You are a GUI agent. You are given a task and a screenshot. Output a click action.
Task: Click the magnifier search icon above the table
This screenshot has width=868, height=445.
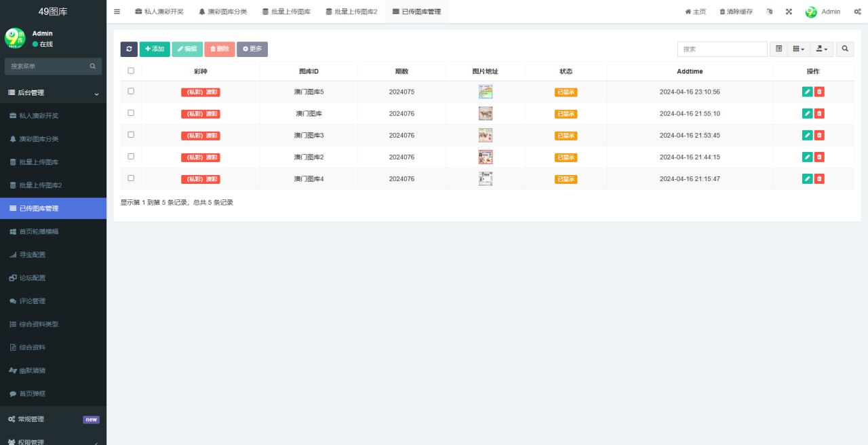point(845,49)
